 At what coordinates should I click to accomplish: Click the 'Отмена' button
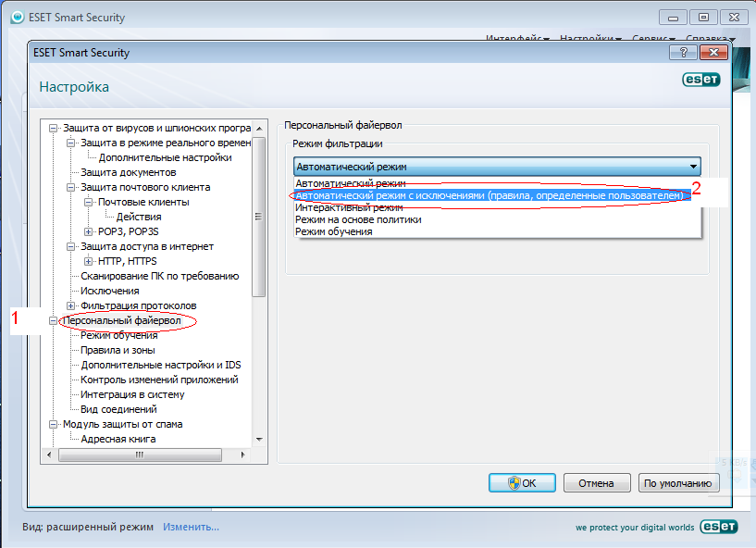tap(597, 483)
